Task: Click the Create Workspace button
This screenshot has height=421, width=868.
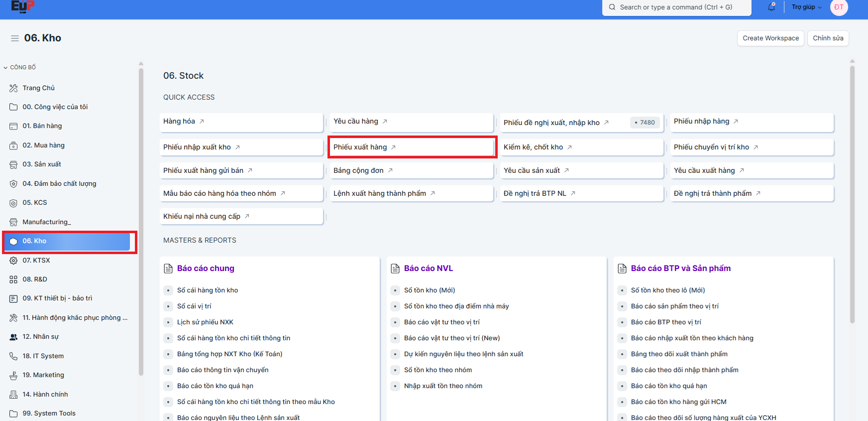Action: 770,38
